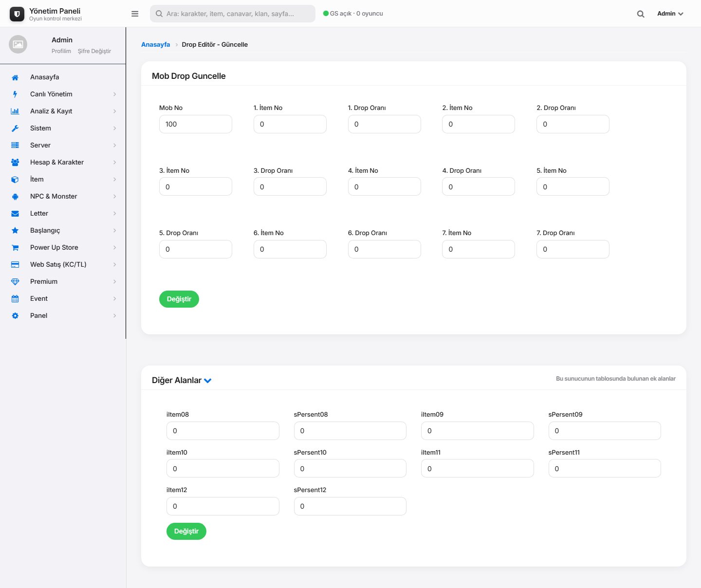The height and width of the screenshot is (588, 701).
Task: Click the magnifier icon in top bar
Action: pos(641,14)
